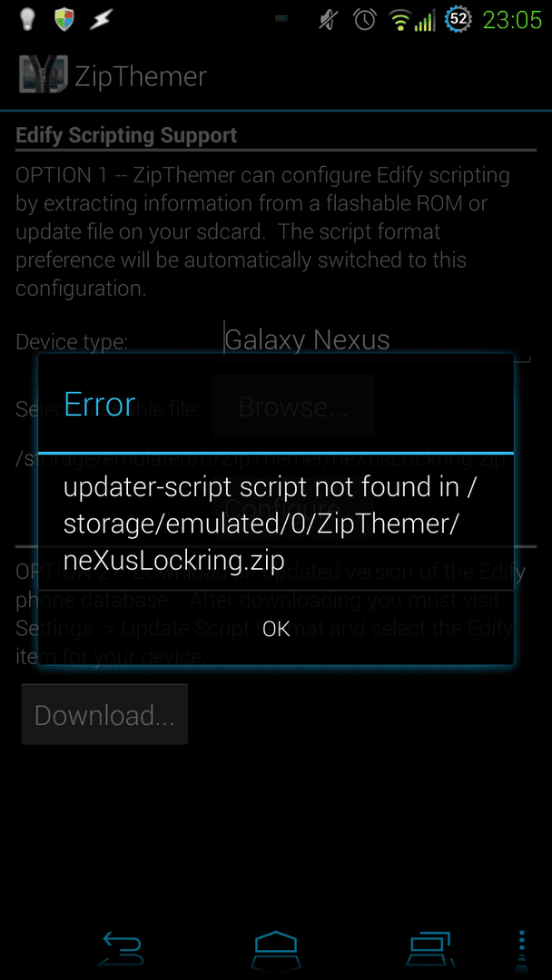The image size is (552, 980).
Task: Tap the updater-script not found message
Action: (x=270, y=524)
